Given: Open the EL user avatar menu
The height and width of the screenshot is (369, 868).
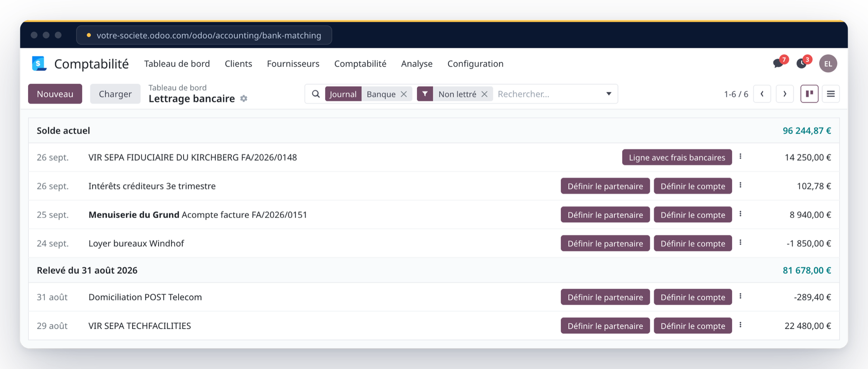Looking at the screenshot, I should [x=828, y=64].
